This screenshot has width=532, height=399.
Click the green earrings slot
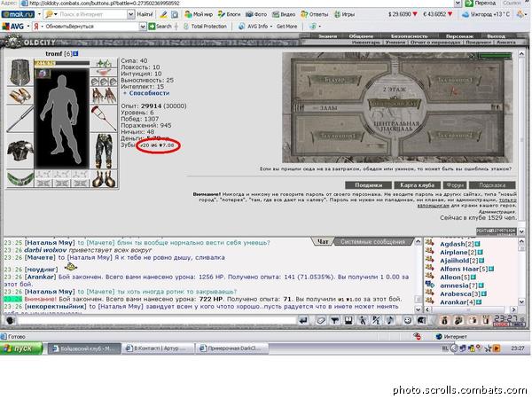pos(104,64)
